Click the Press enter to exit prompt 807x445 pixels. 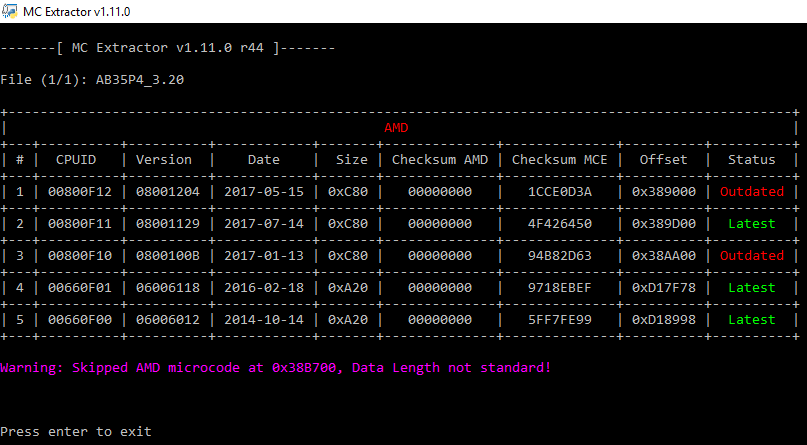click(x=76, y=431)
